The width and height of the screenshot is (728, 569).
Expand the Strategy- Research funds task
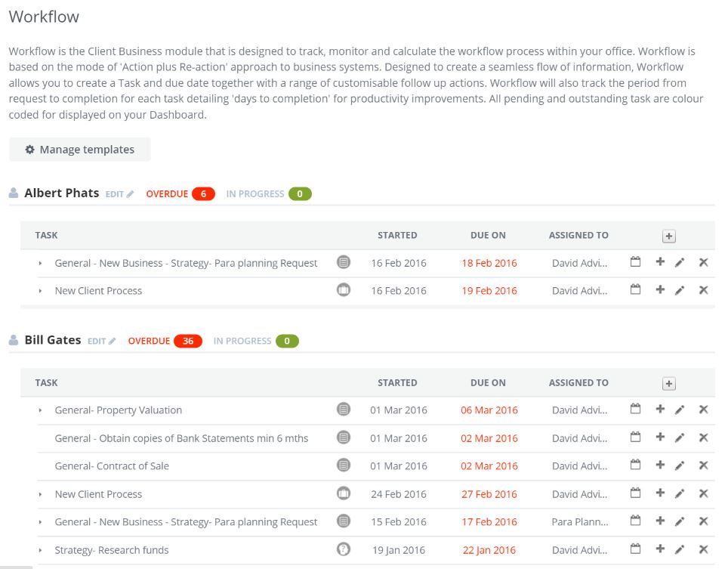coord(41,551)
